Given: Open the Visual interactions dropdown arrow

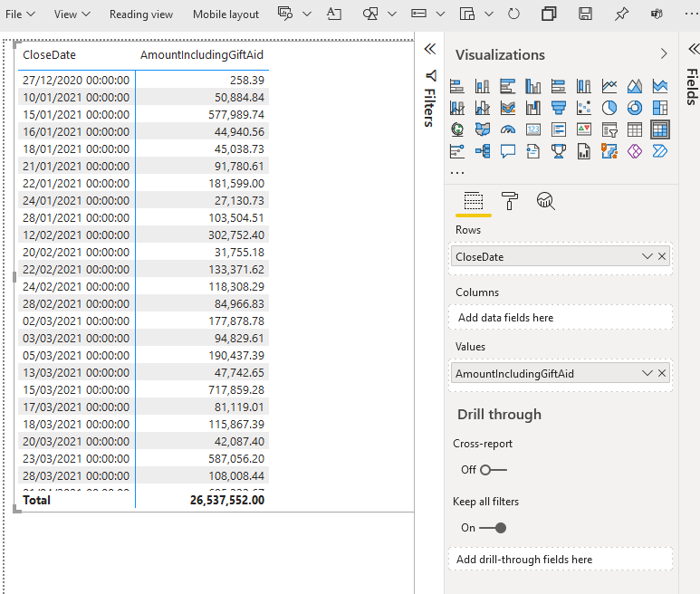Looking at the screenshot, I should [x=489, y=14].
